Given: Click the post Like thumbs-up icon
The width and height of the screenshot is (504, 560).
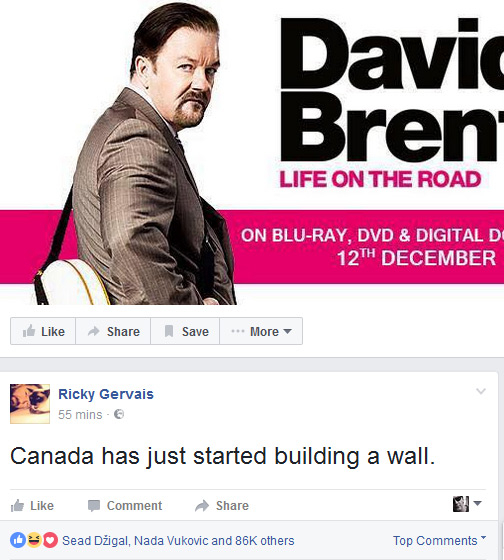Looking at the screenshot, I should [17, 505].
